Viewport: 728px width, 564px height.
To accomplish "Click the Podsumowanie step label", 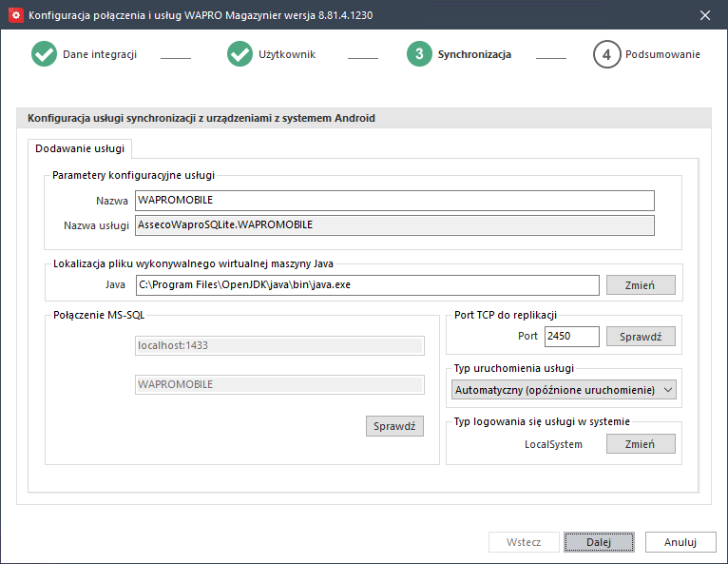I will 662,54.
